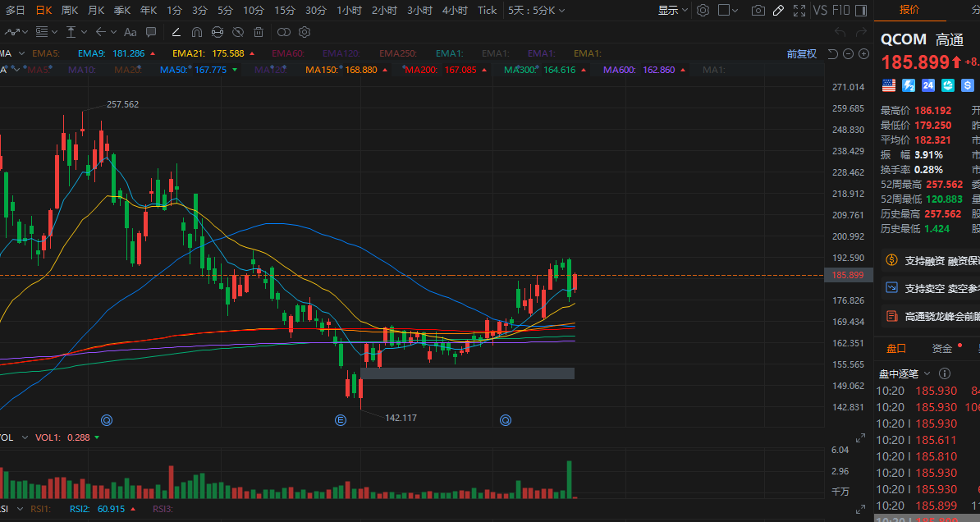Zoom out the chart with minus icon
Screen dimensions: 980x522
(x=848, y=54)
